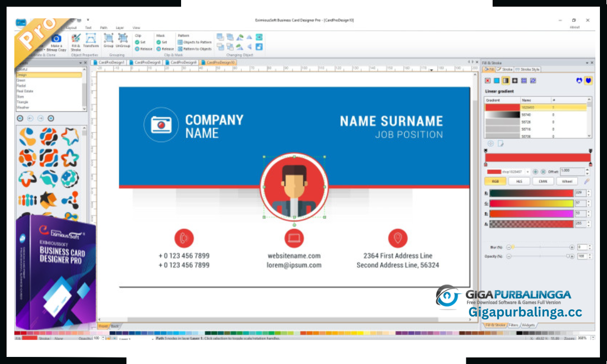Viewport: 607px width, 364px height.
Task: Click the Opacity value stepper arrows
Action: tap(589, 256)
